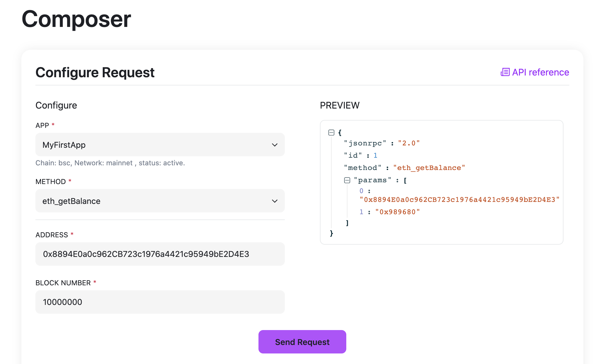This screenshot has width=603, height=364.
Task: Focus the BLOCK NUMBER input field
Action: tap(160, 302)
